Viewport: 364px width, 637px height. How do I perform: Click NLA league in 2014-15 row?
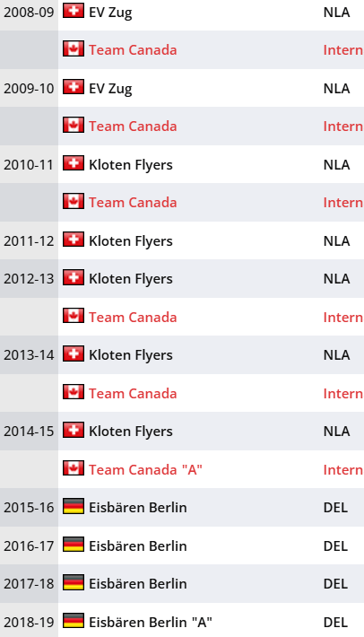(336, 431)
